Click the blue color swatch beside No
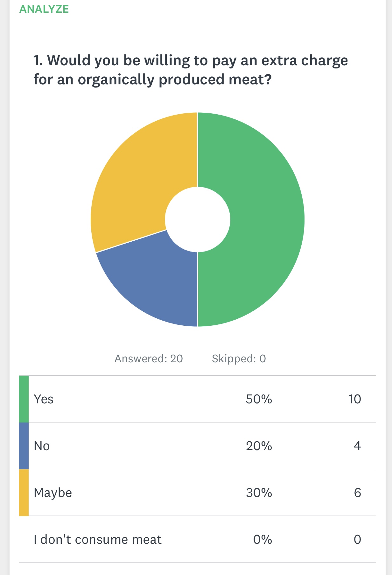The width and height of the screenshot is (392, 575). pyautogui.click(x=23, y=446)
